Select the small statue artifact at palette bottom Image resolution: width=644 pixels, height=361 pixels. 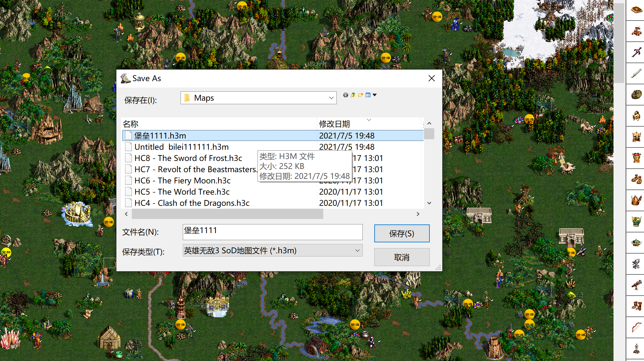(637, 348)
